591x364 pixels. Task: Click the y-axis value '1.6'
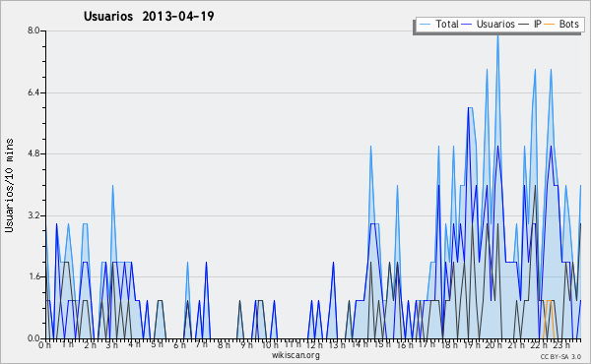click(x=33, y=277)
